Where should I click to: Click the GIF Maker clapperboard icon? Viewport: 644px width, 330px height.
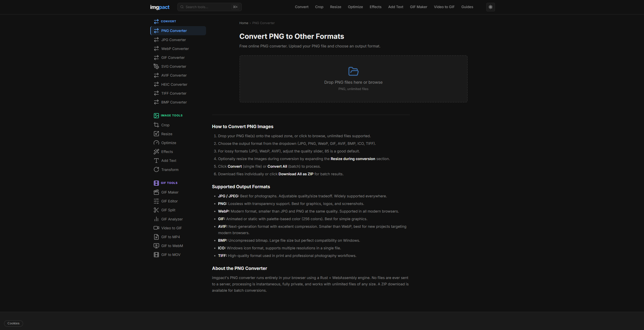tap(156, 192)
